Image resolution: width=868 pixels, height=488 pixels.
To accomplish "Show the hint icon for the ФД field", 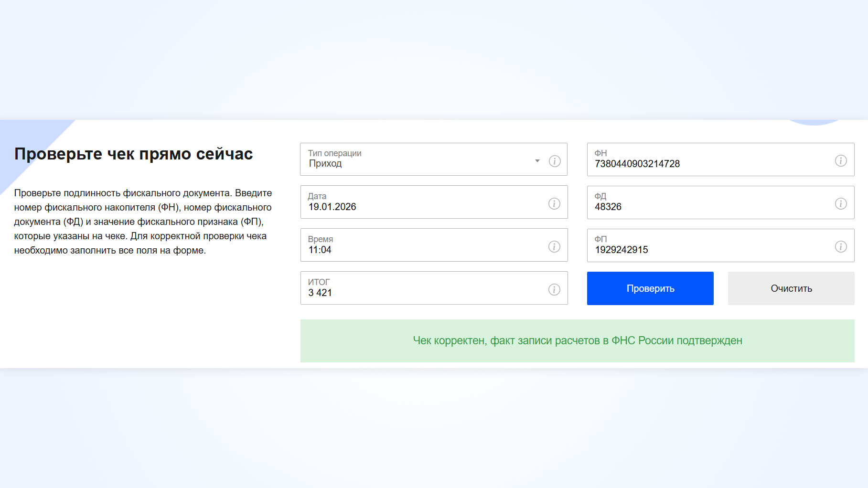I will click(x=841, y=204).
